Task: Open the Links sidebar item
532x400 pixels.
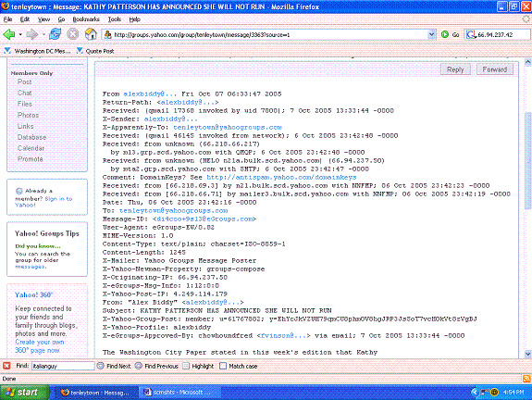Action: click(26, 126)
